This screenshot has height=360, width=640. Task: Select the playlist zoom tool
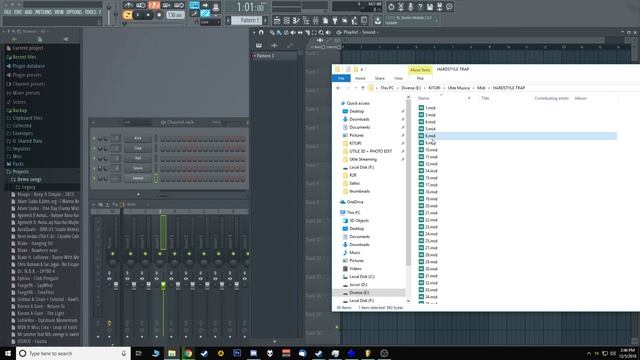click(321, 32)
